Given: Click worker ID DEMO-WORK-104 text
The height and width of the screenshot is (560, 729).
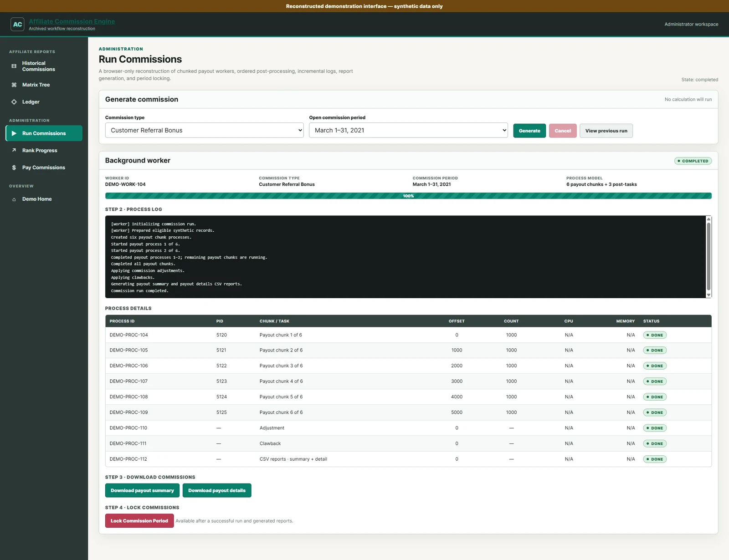Looking at the screenshot, I should coord(125,184).
